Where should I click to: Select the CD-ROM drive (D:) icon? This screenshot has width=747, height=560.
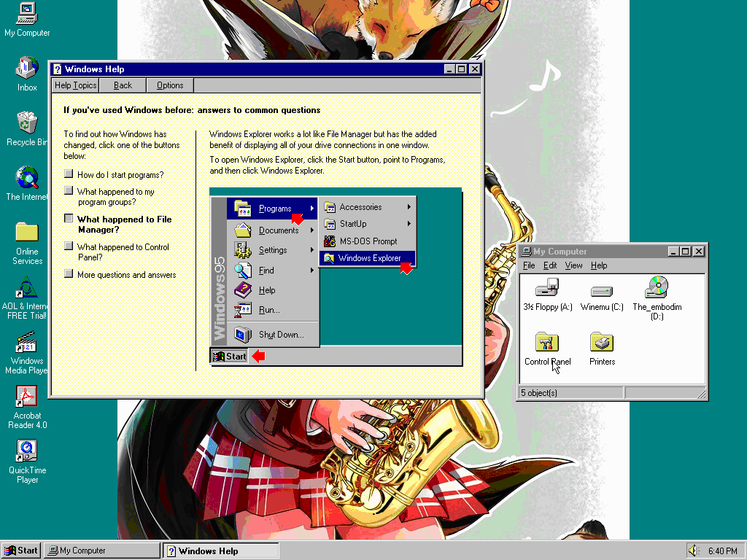tap(657, 287)
